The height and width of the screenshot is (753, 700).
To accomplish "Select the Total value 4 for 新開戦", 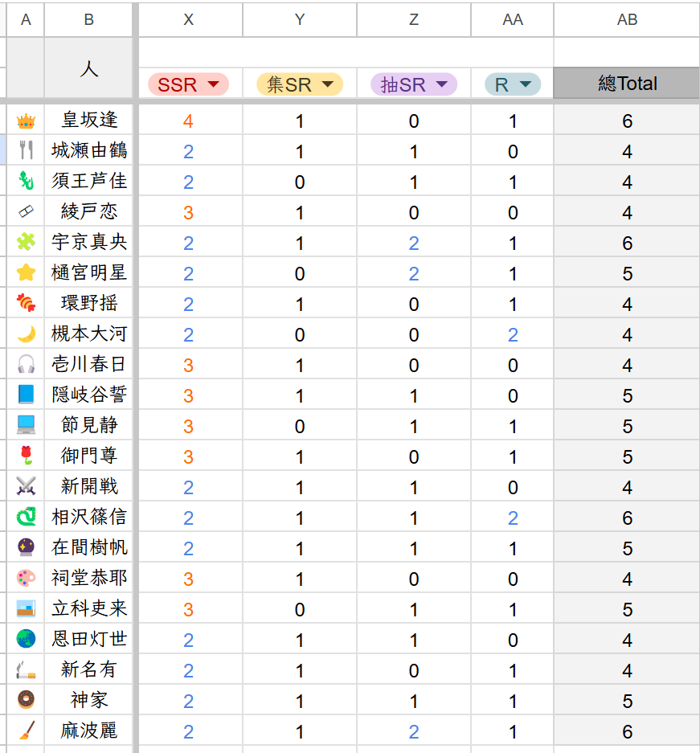I will pyautogui.click(x=627, y=488).
